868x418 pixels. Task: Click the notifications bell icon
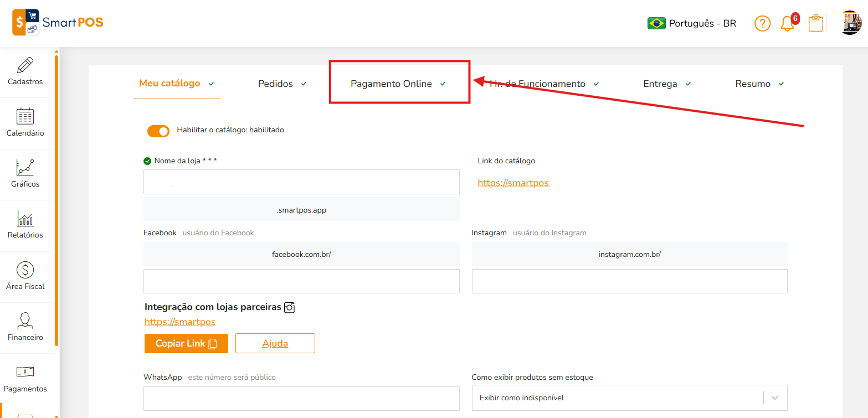click(x=787, y=23)
